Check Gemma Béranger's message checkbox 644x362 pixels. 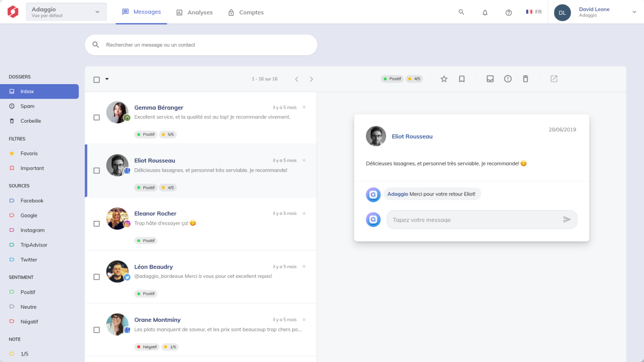(97, 117)
